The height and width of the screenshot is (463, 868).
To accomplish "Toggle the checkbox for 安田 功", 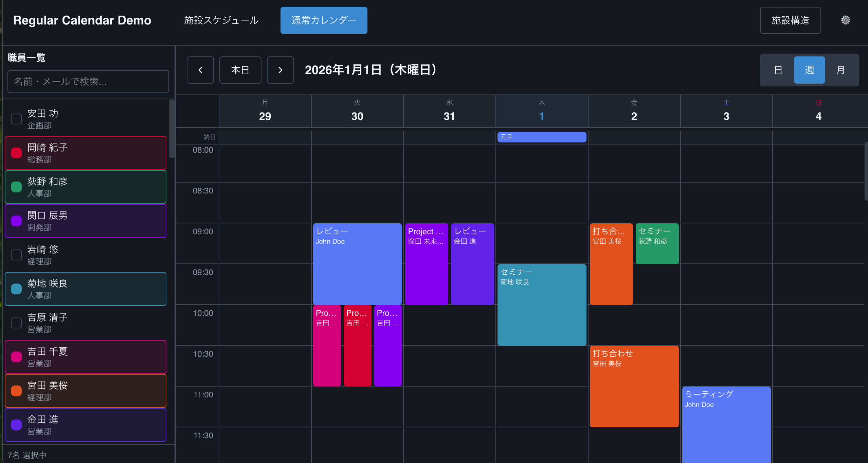I will (16, 119).
